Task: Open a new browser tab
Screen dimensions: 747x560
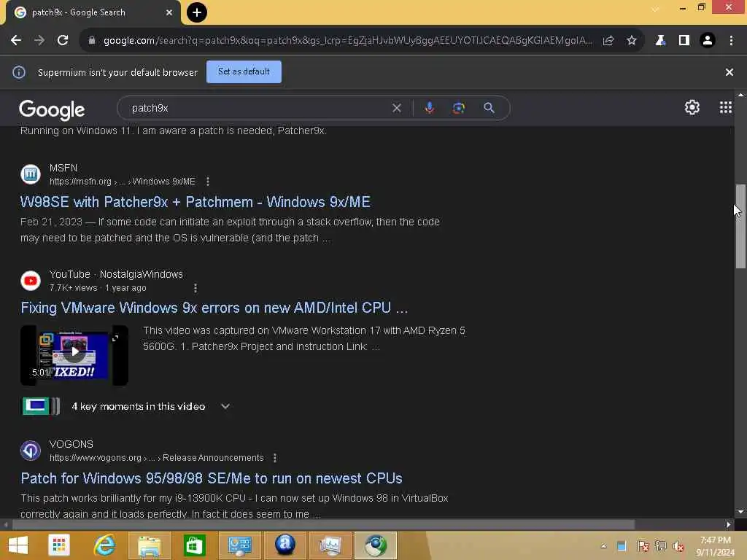Action: click(x=197, y=12)
